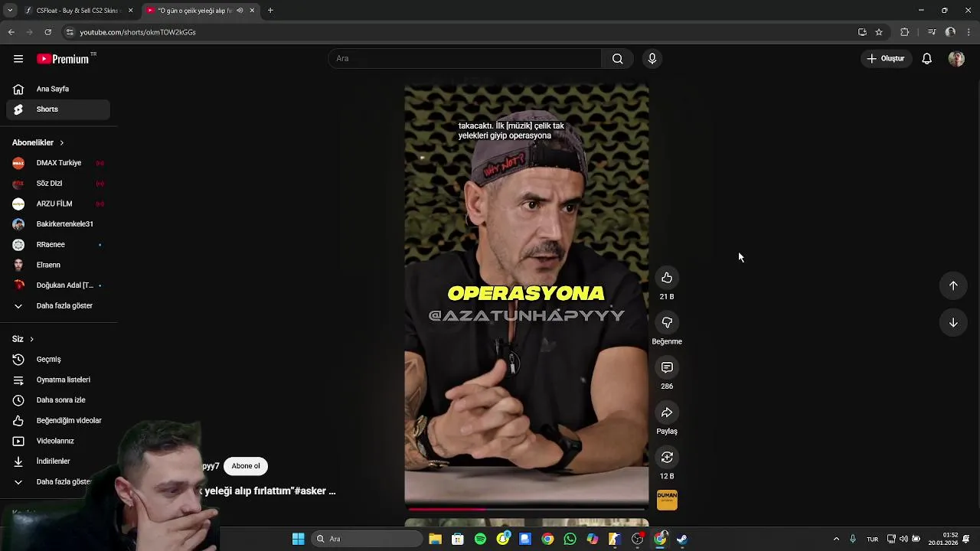The image size is (980, 551).
Task: Open the Doğukan Adal channel
Action: pyautogui.click(x=58, y=285)
